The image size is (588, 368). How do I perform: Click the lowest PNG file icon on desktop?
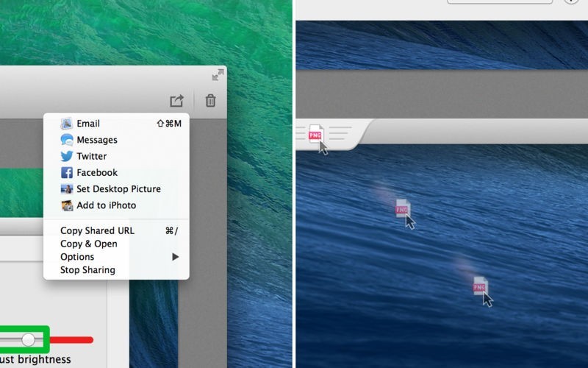coord(479,285)
